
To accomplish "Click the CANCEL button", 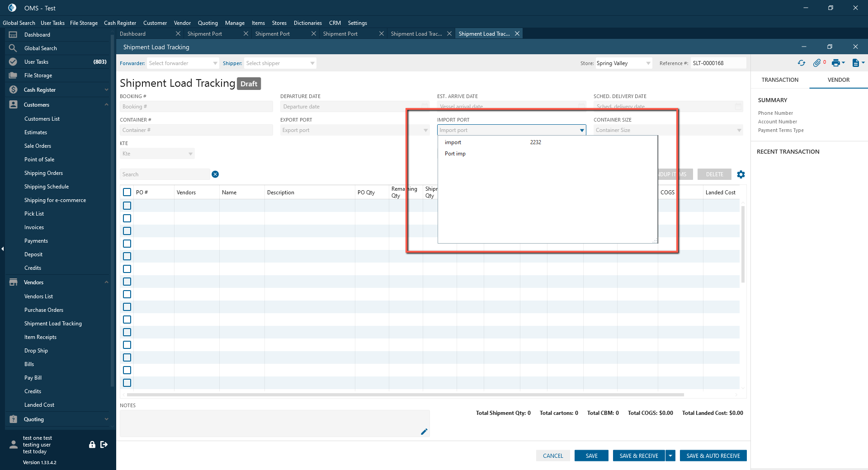I will 553,456.
